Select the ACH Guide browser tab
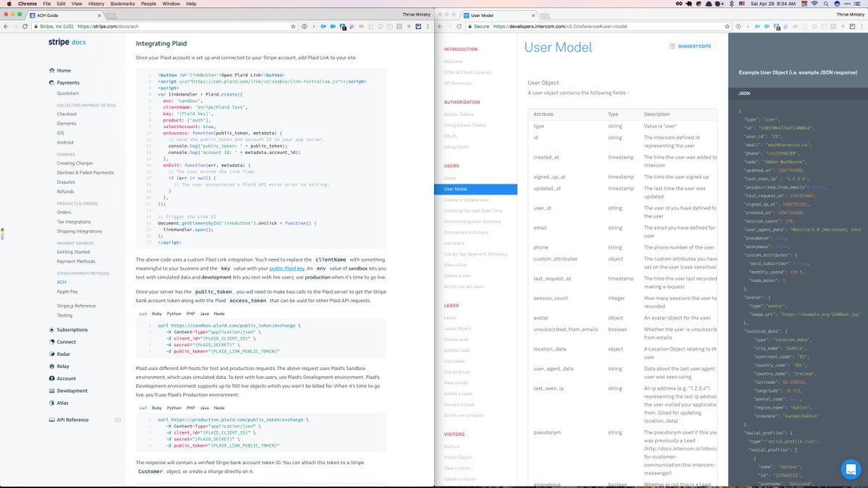The width and height of the screenshot is (868, 488). [67, 14]
